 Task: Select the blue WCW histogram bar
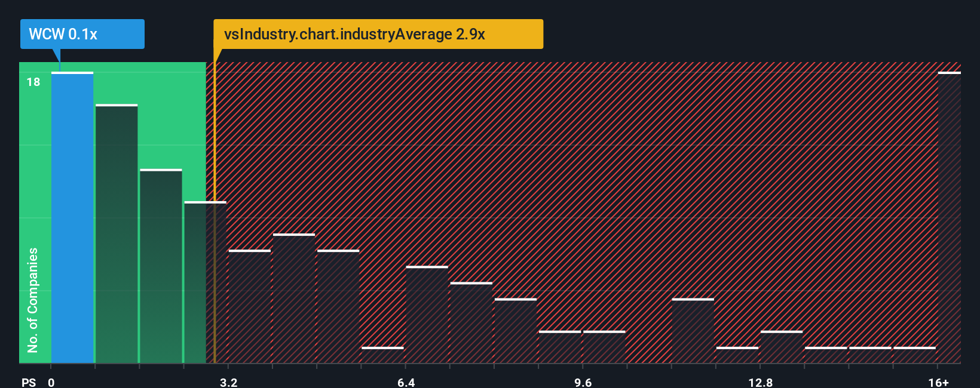tap(72, 217)
